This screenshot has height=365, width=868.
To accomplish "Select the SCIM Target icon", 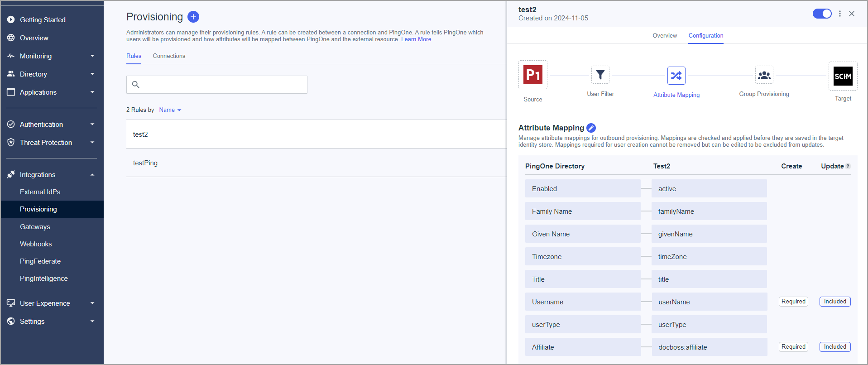I will [843, 76].
